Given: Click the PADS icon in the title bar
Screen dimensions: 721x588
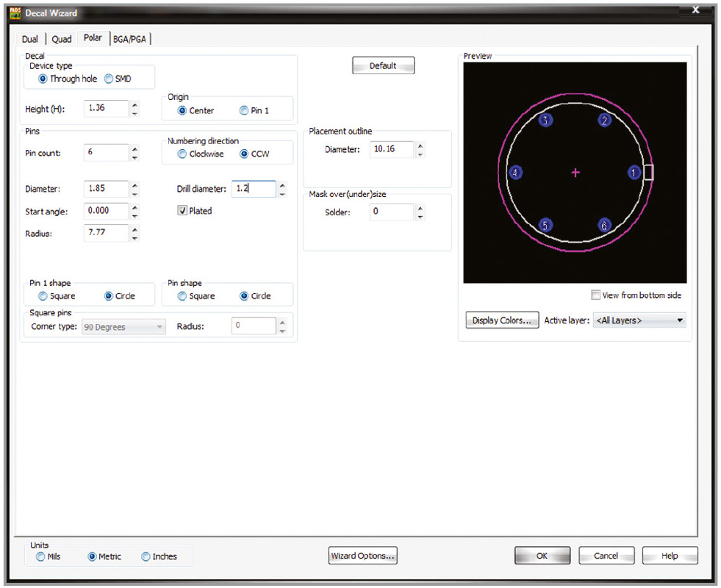Looking at the screenshot, I should pyautogui.click(x=15, y=12).
